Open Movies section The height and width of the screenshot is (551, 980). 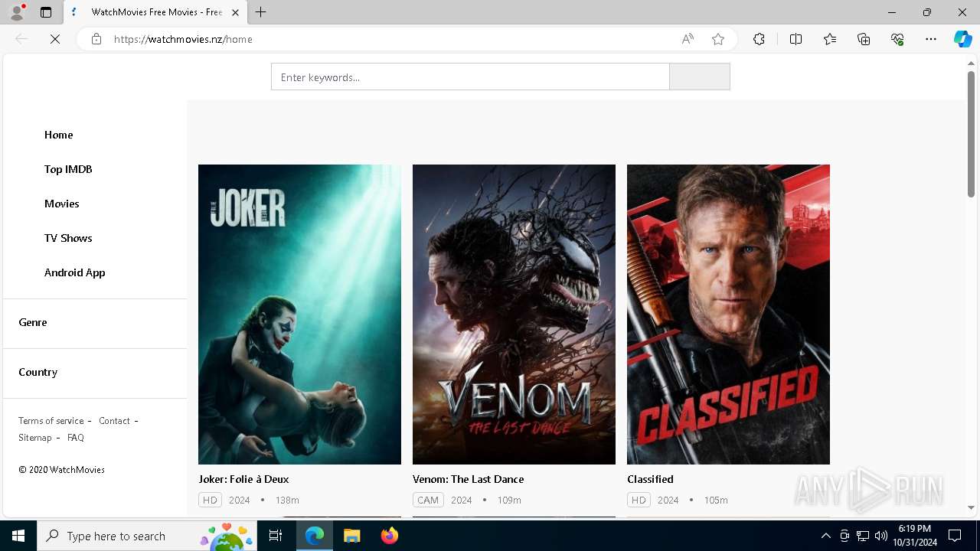pyautogui.click(x=62, y=204)
